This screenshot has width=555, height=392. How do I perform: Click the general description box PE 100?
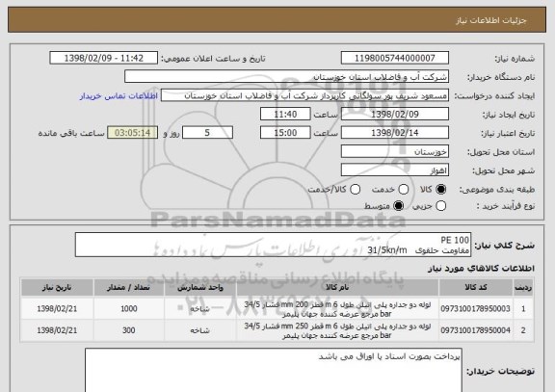pos(273,245)
